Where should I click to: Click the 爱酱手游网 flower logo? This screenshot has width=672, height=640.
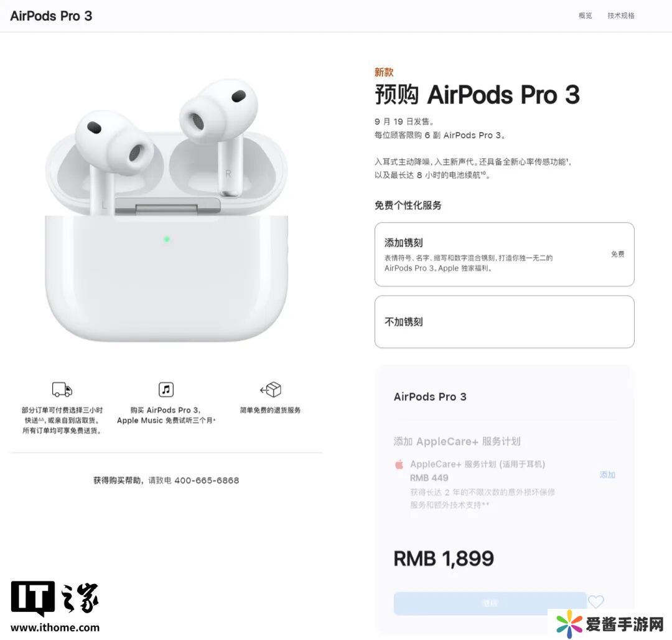[569, 624]
